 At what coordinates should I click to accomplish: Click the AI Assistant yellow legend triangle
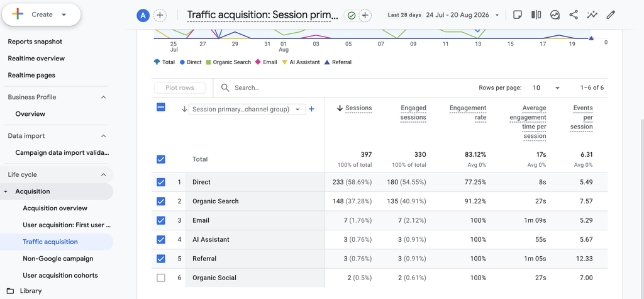[285, 62]
